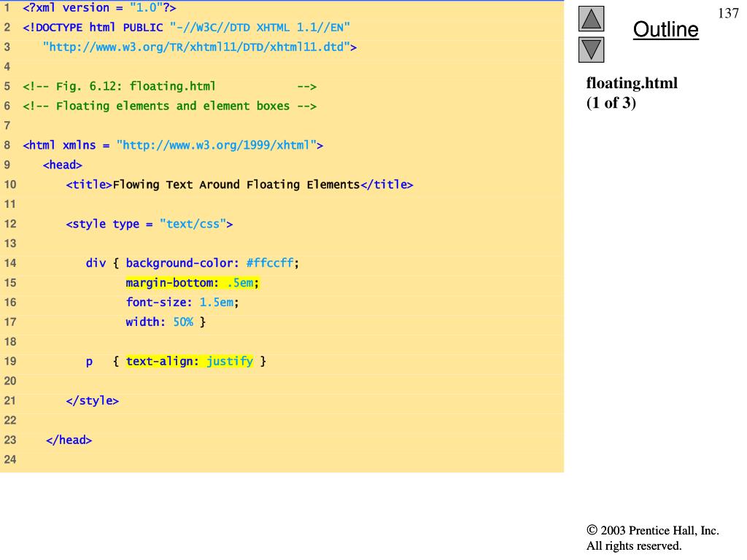747x560 pixels.
Task: Click the down arrow navigation button
Action: pyautogui.click(x=591, y=50)
